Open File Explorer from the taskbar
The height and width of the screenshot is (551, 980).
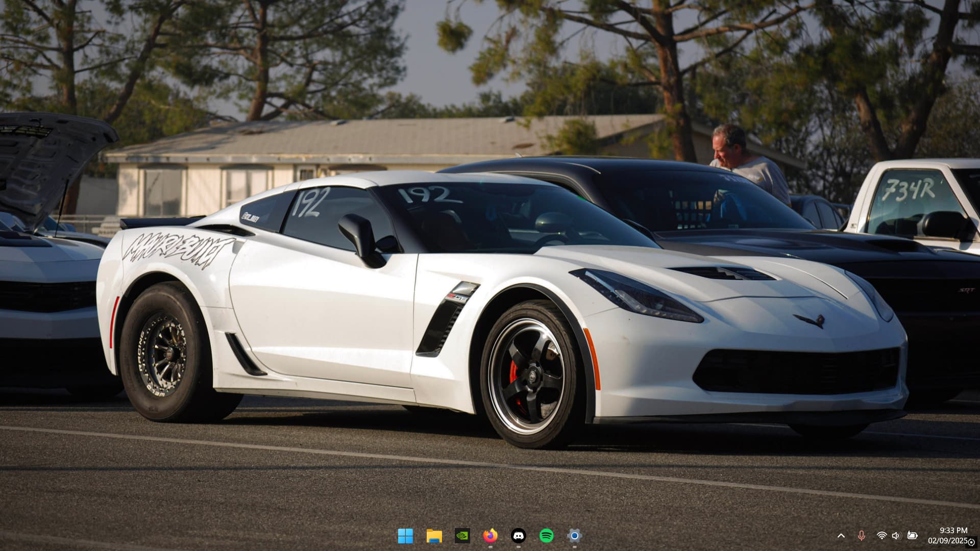(x=434, y=536)
